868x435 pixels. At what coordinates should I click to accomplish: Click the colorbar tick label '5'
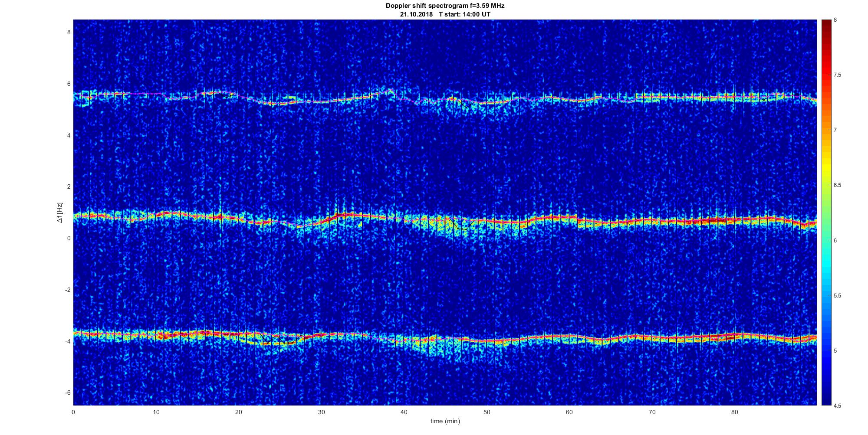[835, 350]
